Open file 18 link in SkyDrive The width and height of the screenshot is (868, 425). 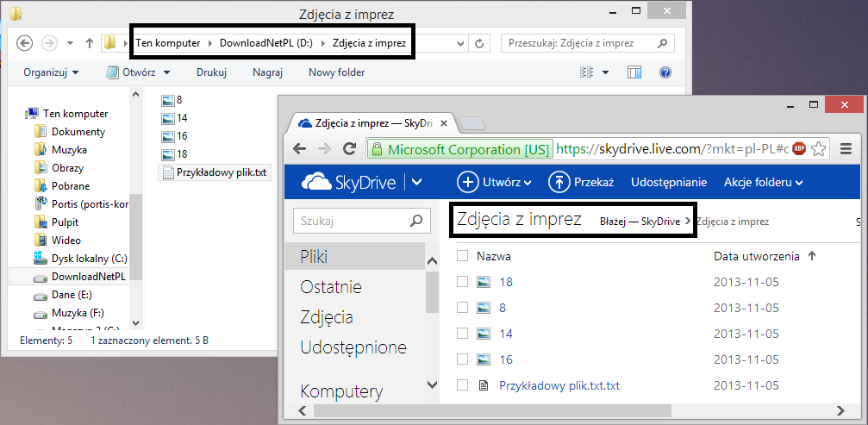click(x=506, y=282)
